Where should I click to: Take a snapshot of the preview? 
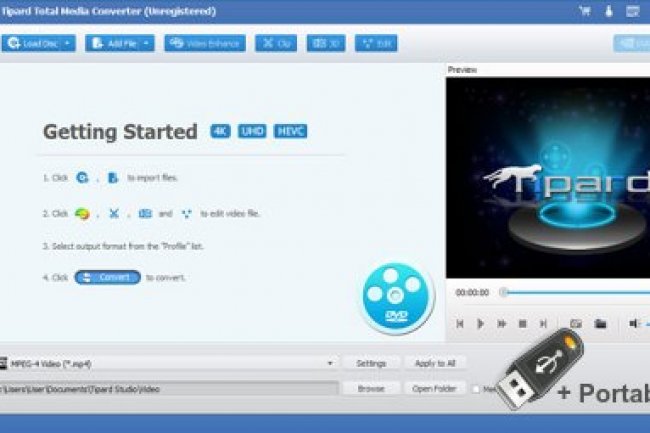(576, 324)
